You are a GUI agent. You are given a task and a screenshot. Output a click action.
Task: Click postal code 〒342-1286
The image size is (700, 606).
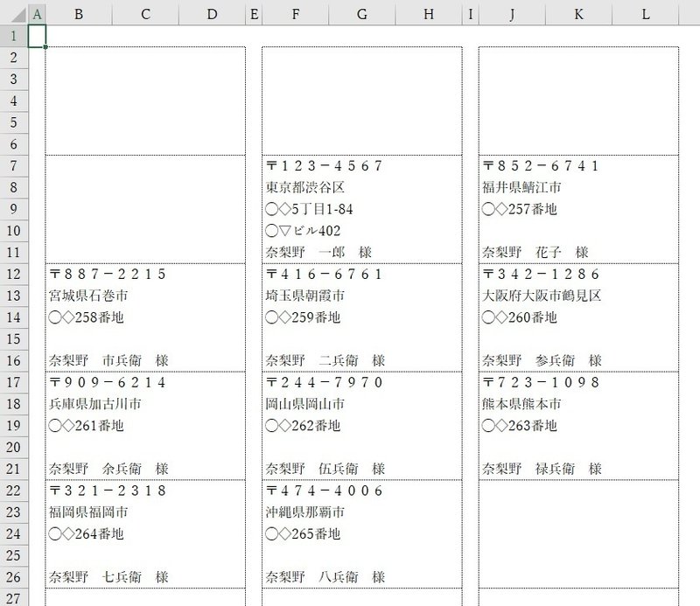541,274
